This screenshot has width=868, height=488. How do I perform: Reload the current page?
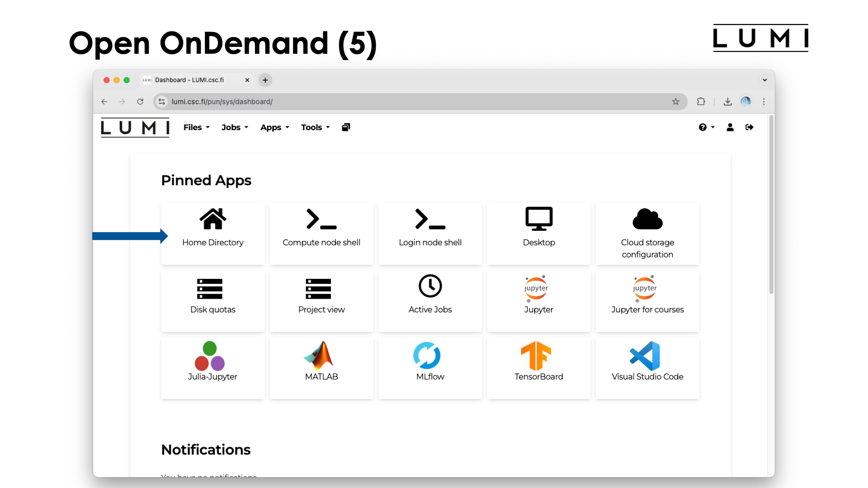140,102
